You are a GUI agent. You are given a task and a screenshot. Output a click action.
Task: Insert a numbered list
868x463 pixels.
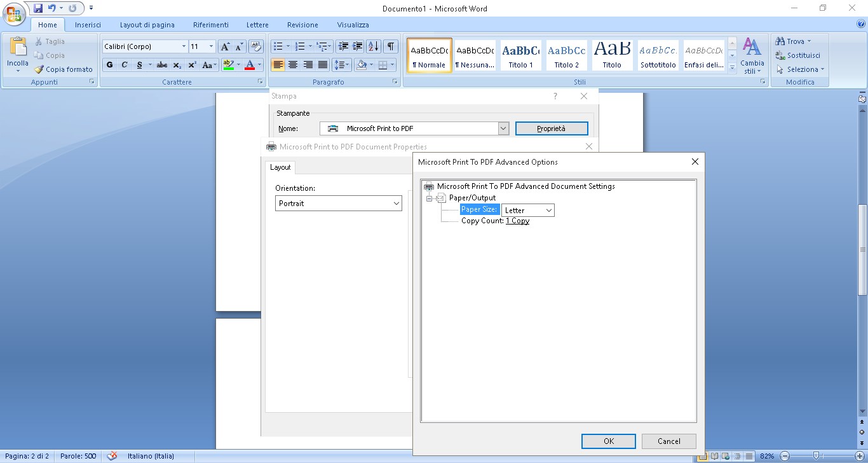[301, 46]
